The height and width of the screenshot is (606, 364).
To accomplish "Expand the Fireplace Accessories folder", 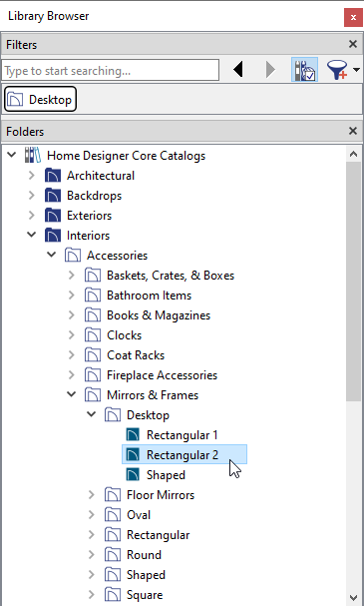I will tap(72, 375).
